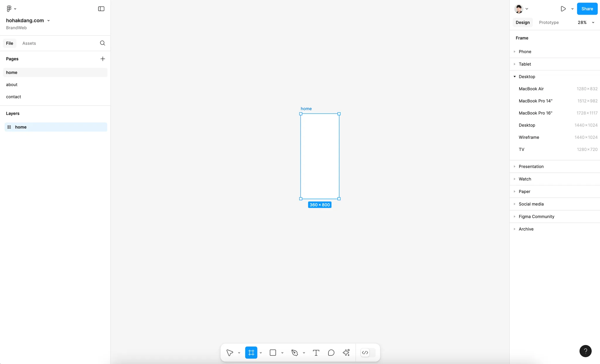This screenshot has height=364, width=600.
Task: Select the Pen tool
Action: (x=295, y=353)
